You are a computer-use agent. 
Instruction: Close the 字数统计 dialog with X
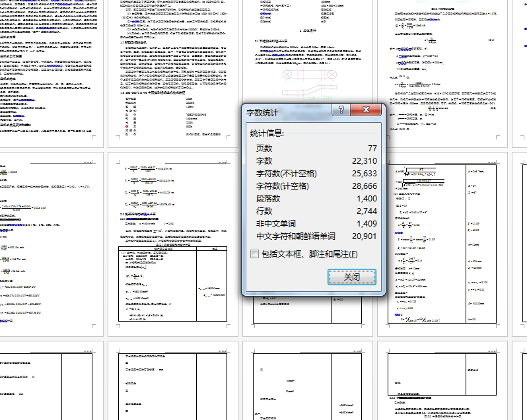pos(366,110)
